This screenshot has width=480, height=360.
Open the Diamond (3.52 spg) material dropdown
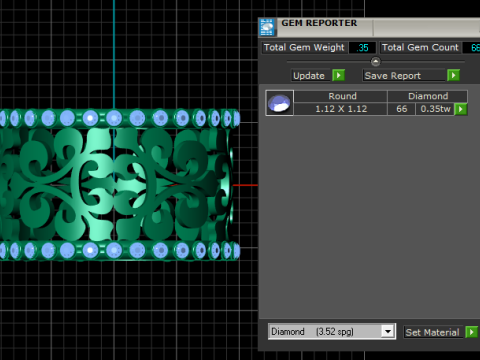point(388,332)
